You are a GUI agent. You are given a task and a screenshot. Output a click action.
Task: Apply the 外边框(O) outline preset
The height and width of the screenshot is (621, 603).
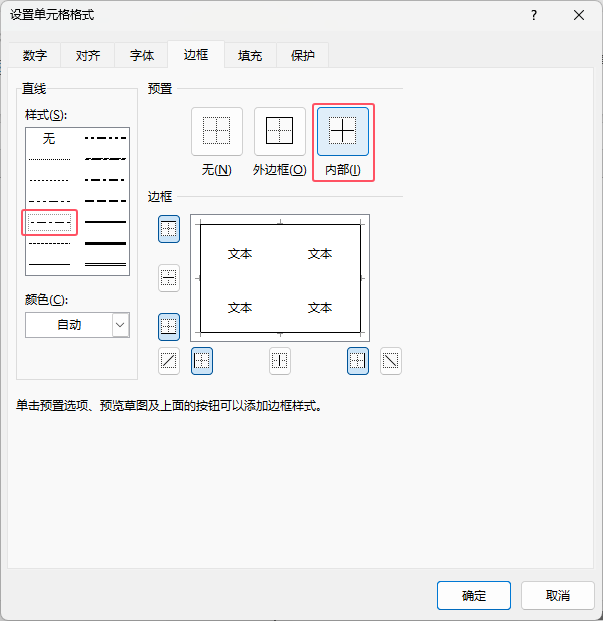(280, 131)
